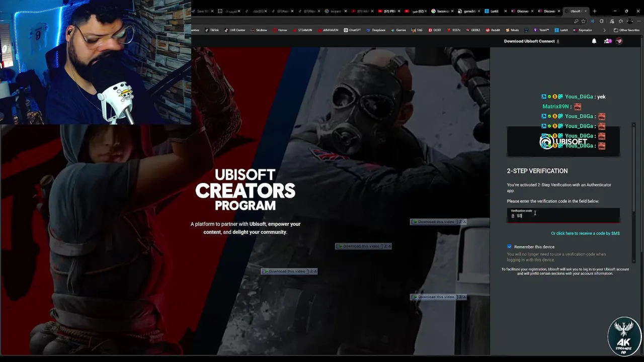Viewport: 644px width, 362px height.
Task: Open the GEEKZ bookmark
Action: click(473, 30)
